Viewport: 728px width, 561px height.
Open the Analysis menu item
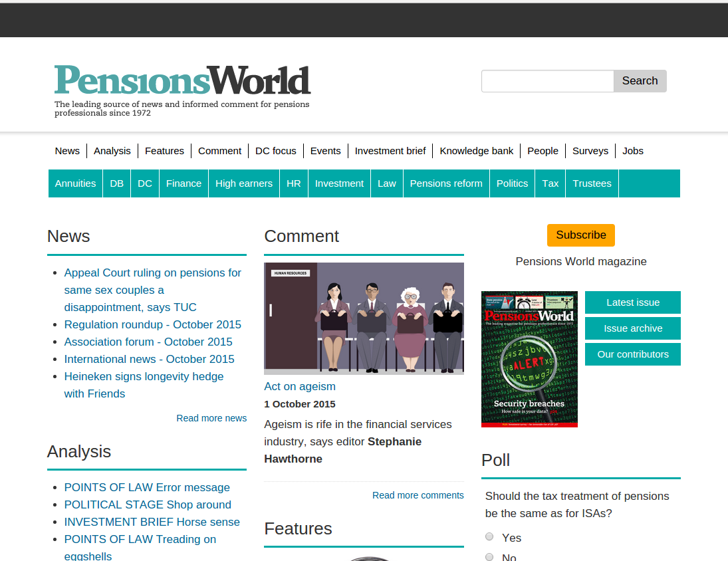pyautogui.click(x=112, y=151)
